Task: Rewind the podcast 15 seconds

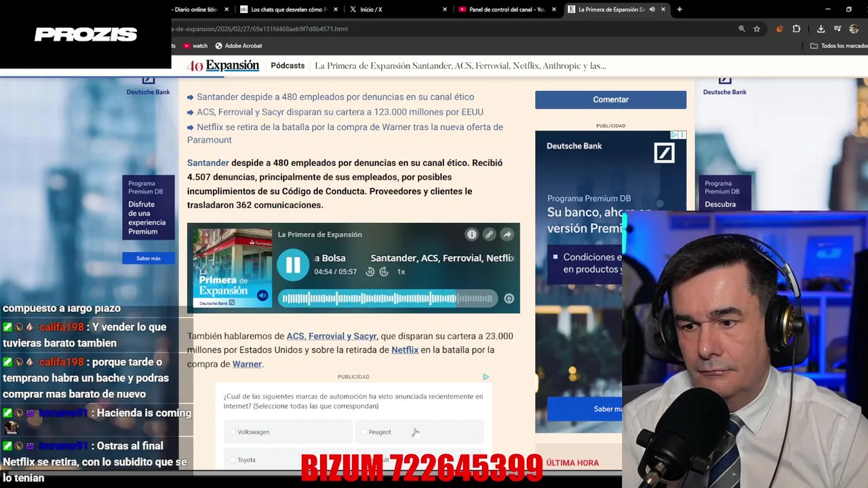Action: (370, 272)
